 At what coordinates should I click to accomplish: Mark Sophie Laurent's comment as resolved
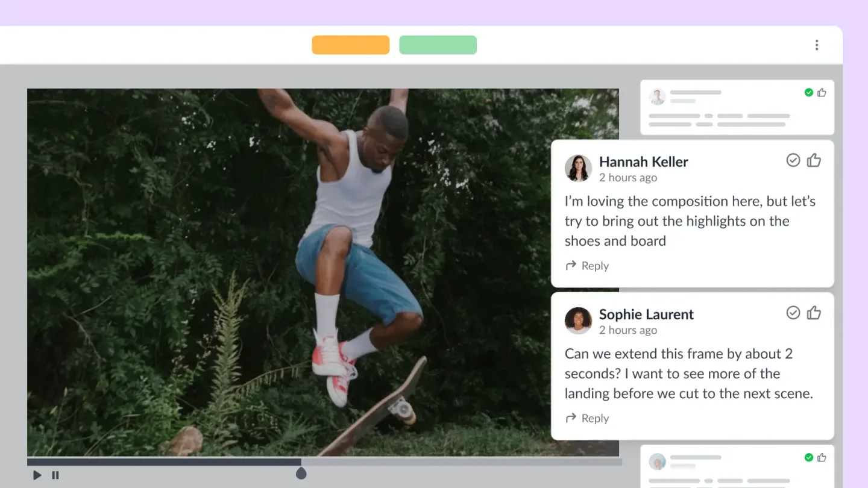point(793,312)
